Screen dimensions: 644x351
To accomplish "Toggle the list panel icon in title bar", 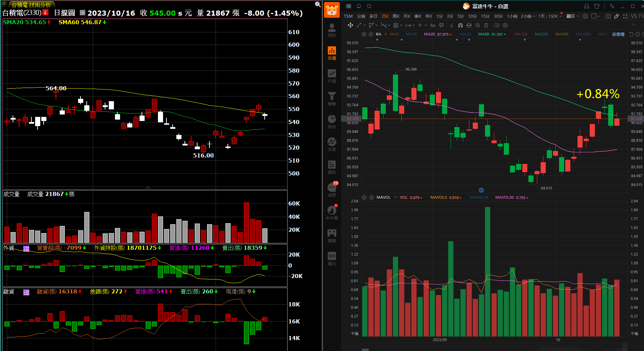I will click(x=349, y=6).
